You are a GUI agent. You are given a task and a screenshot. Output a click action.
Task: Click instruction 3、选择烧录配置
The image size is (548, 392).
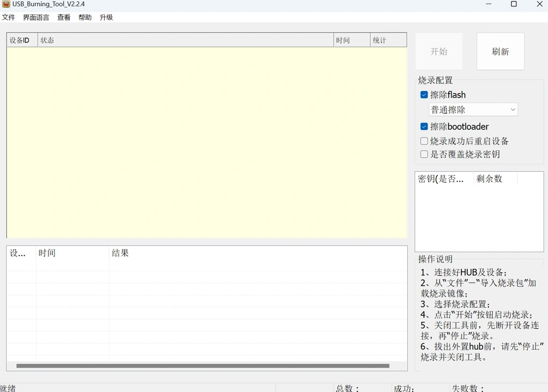pyautogui.click(x=455, y=304)
